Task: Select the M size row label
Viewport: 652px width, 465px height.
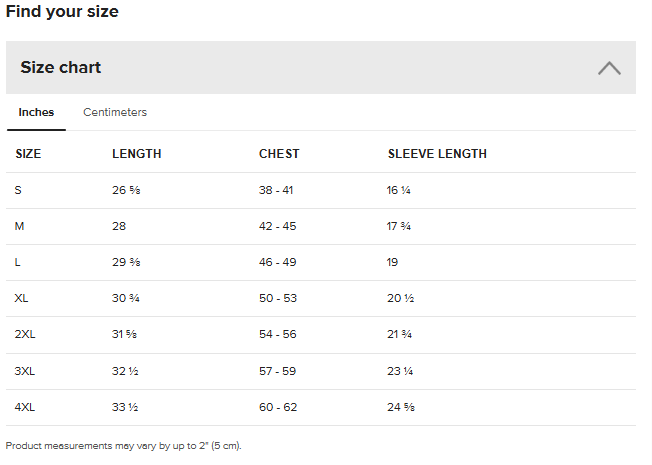Action: coord(19,226)
